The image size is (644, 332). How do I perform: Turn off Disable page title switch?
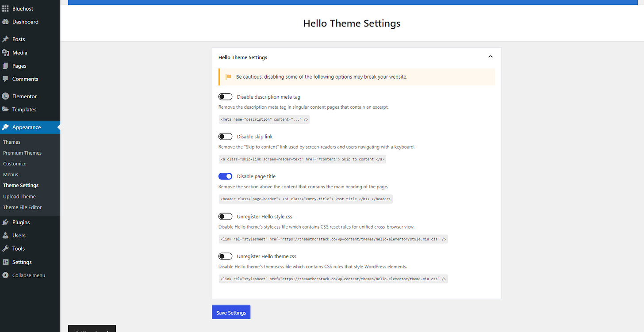[225, 176]
